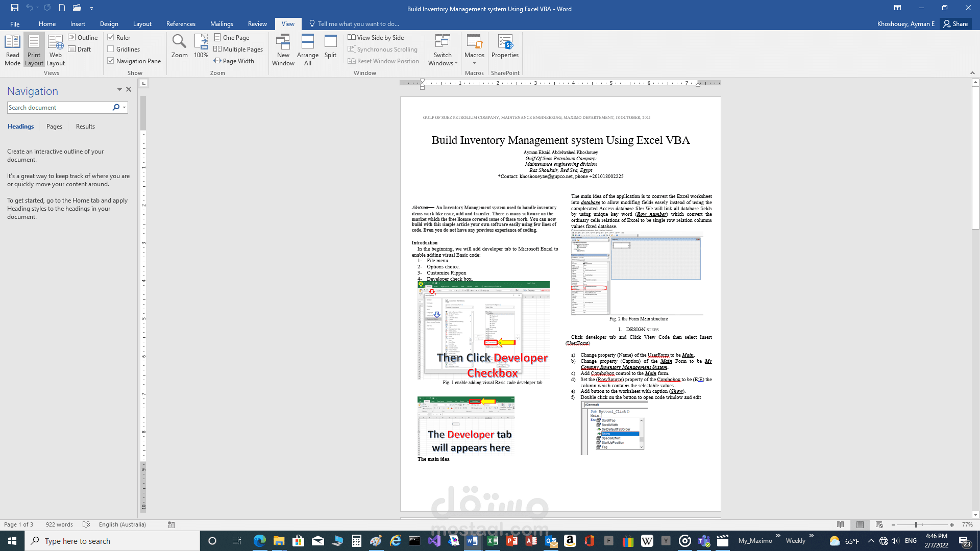
Task: Select the Pages tab in Navigation pane
Action: 54,126
